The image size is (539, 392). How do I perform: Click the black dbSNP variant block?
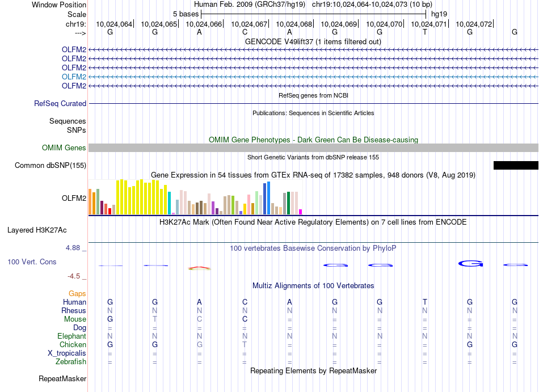point(516,165)
